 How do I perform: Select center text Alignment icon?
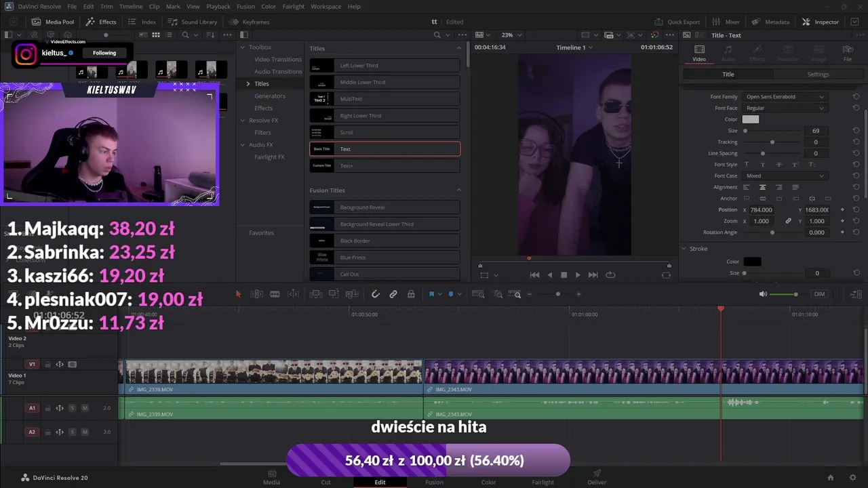tap(763, 187)
